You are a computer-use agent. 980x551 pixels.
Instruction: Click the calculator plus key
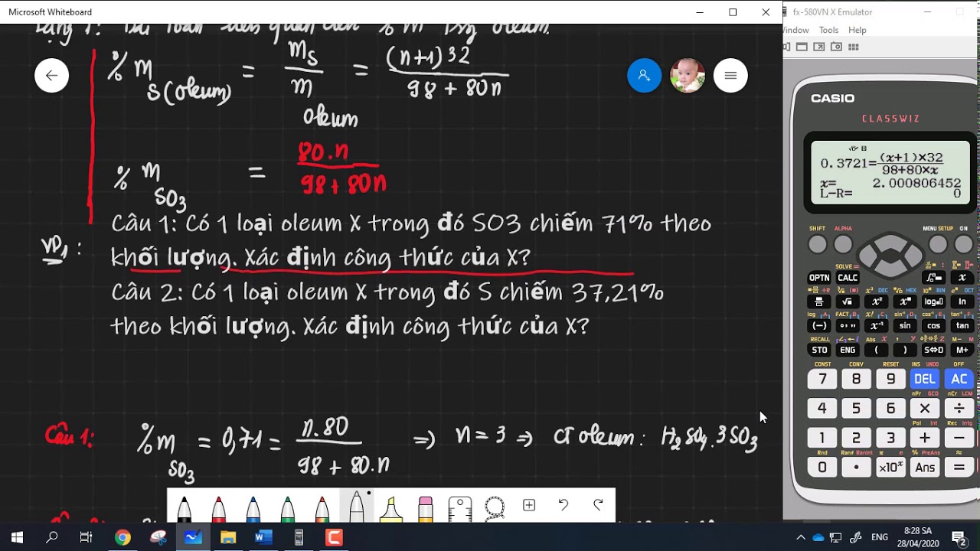[924, 438]
